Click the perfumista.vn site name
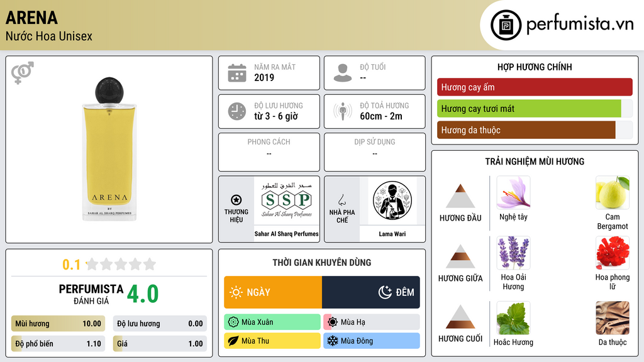 pos(580,24)
